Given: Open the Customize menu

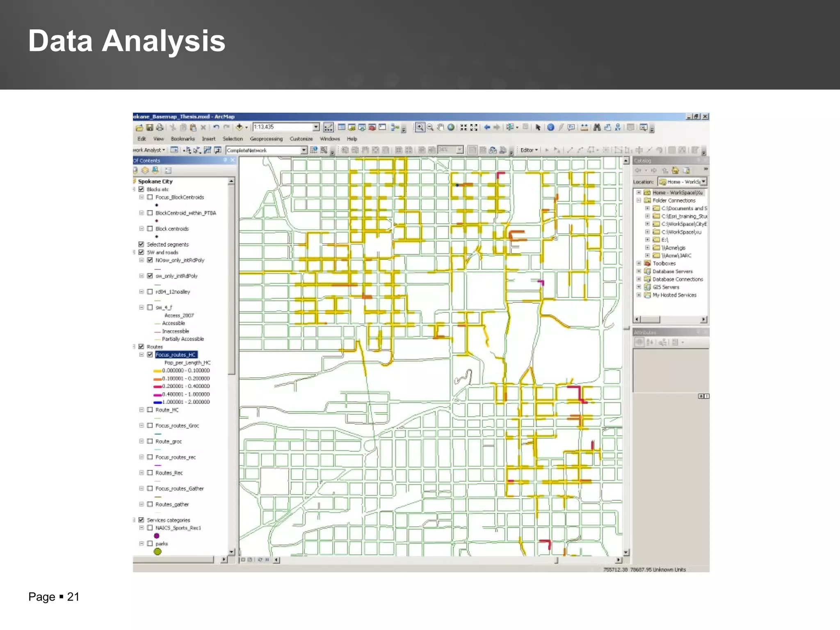Looking at the screenshot, I should point(301,139).
